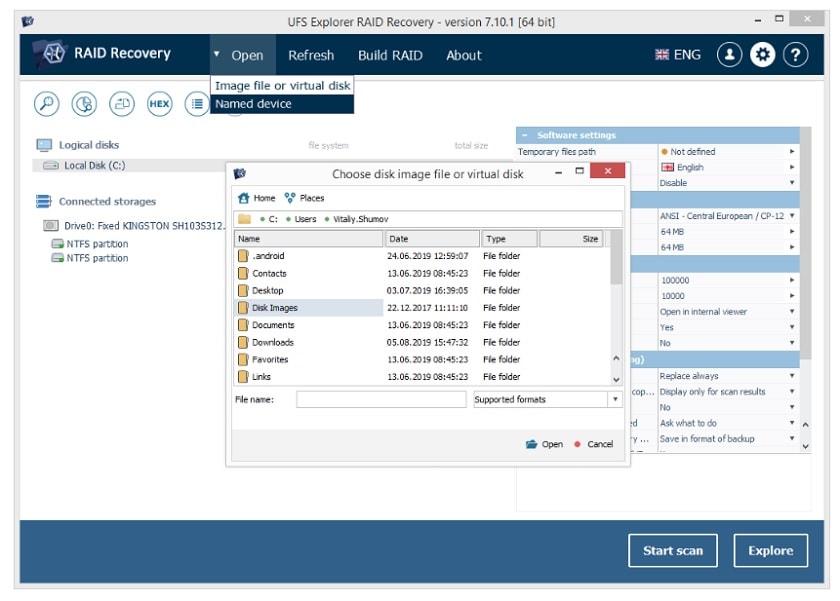Screen dimensions: 840x601
Task: Open Display only for scan results dropdown
Action: (x=792, y=392)
